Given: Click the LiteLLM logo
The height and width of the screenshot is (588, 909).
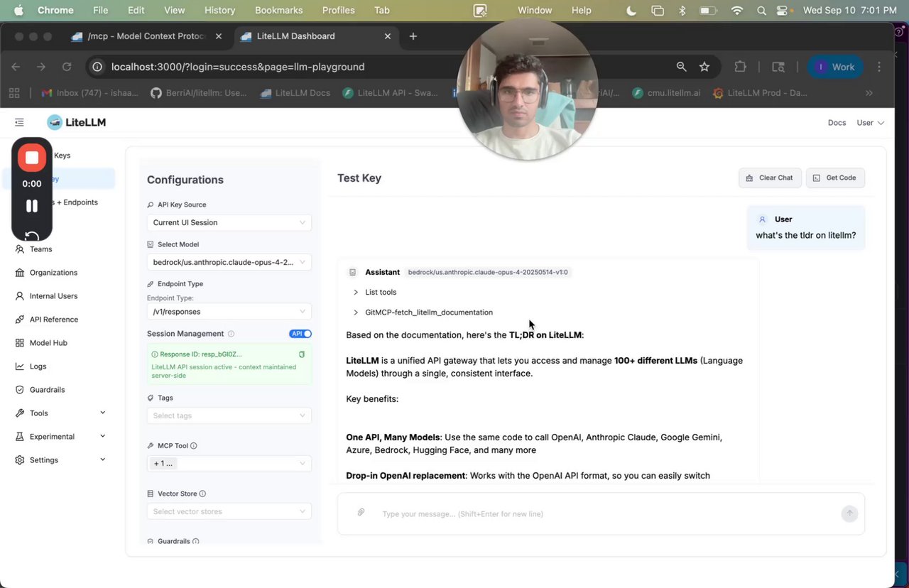Looking at the screenshot, I should point(76,122).
